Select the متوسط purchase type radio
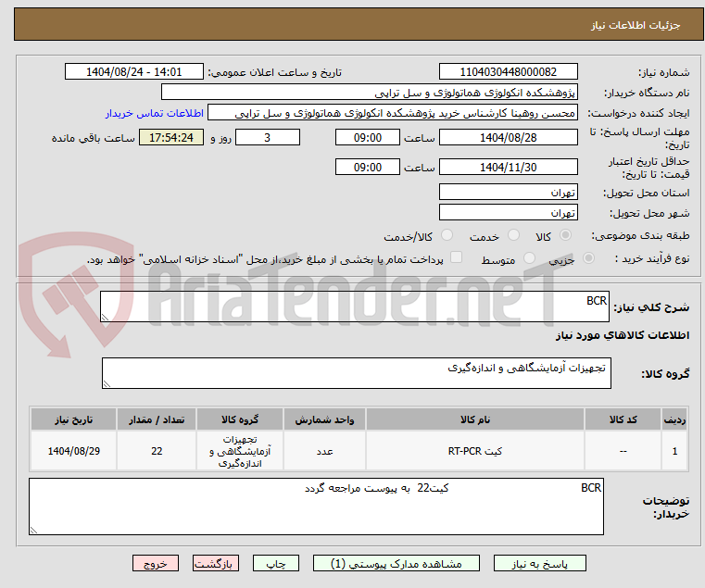The height and width of the screenshot is (588, 705). click(x=530, y=258)
